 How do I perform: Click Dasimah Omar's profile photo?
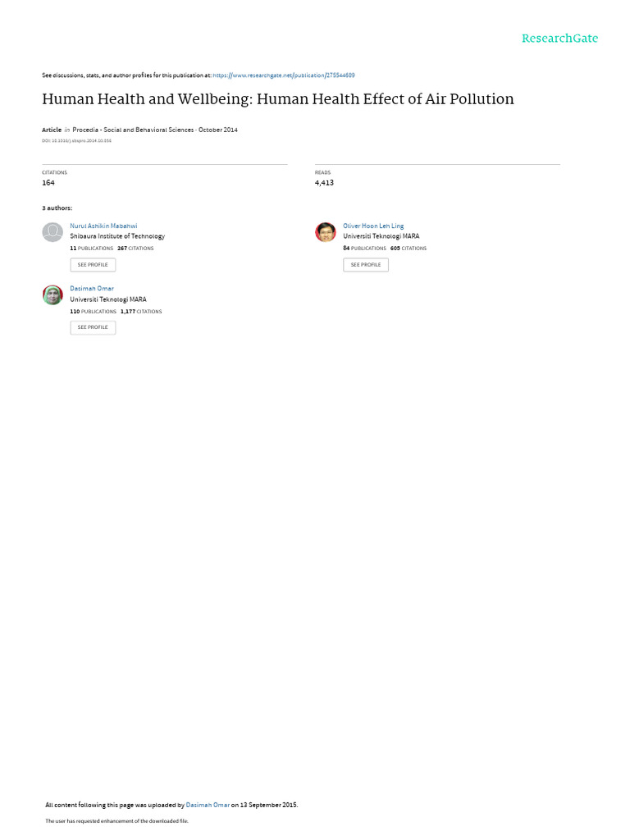[52, 294]
